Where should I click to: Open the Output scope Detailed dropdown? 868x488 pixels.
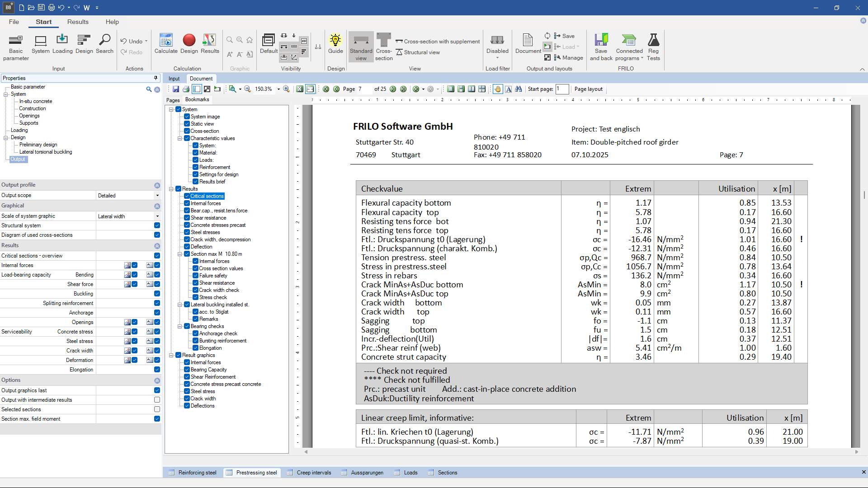click(157, 195)
